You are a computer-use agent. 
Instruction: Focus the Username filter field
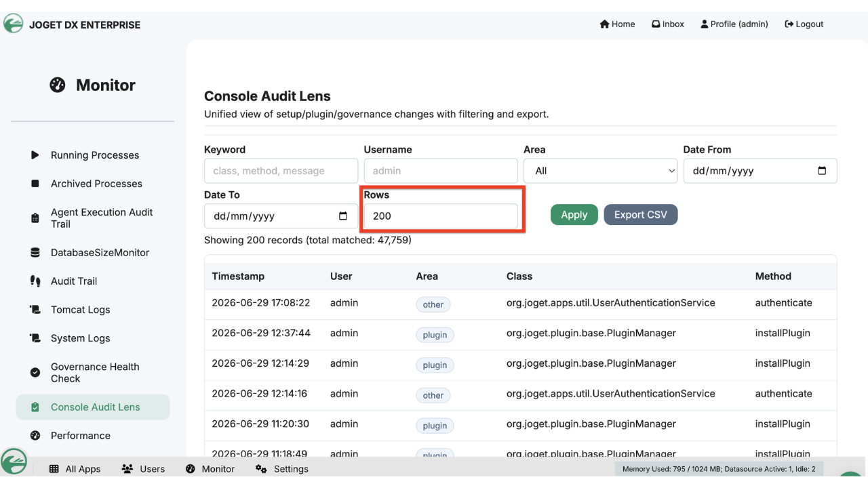click(441, 171)
